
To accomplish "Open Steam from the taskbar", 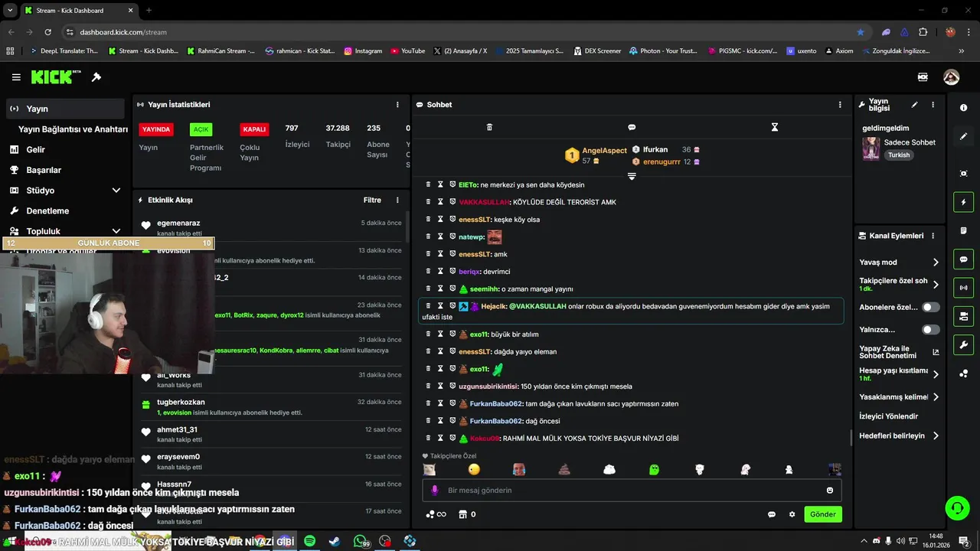I will click(x=335, y=541).
